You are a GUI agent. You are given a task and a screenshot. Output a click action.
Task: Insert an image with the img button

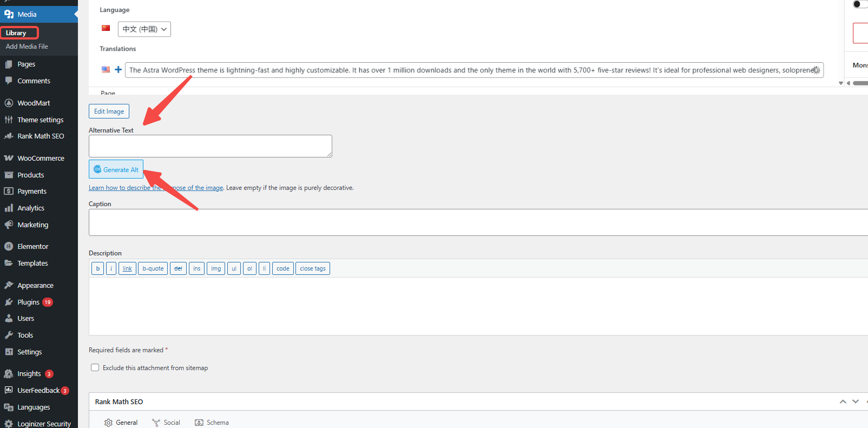pos(216,268)
